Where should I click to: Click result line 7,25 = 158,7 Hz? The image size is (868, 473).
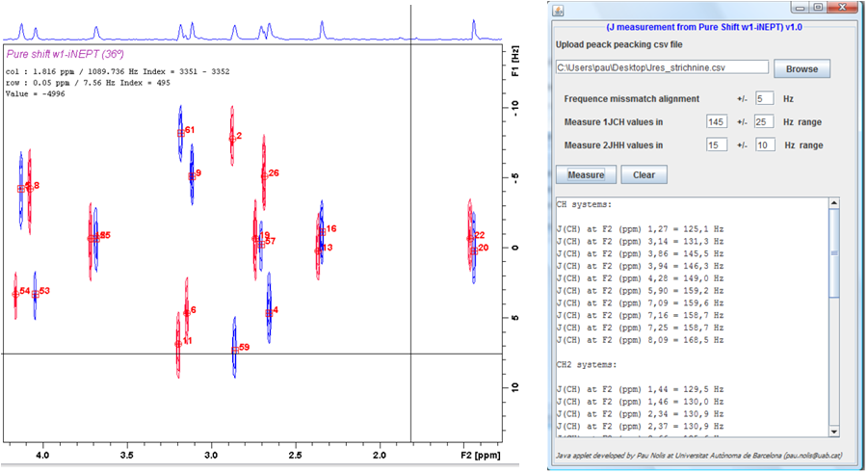coord(640,328)
